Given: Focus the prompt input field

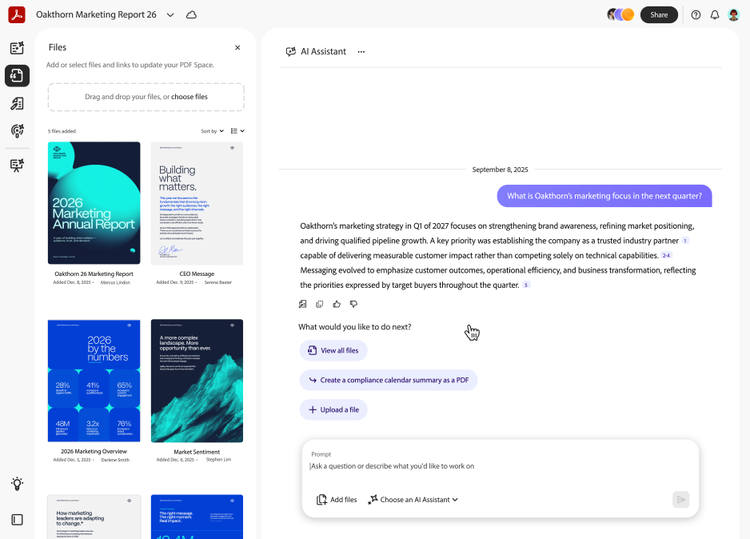Looking at the screenshot, I should pyautogui.click(x=499, y=466).
